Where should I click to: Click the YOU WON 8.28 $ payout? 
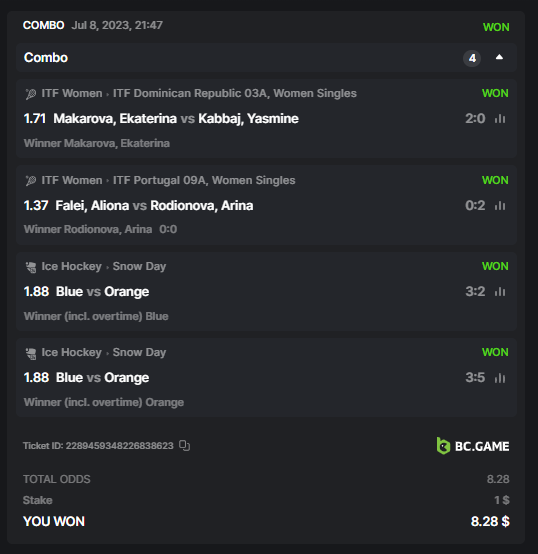point(490,521)
